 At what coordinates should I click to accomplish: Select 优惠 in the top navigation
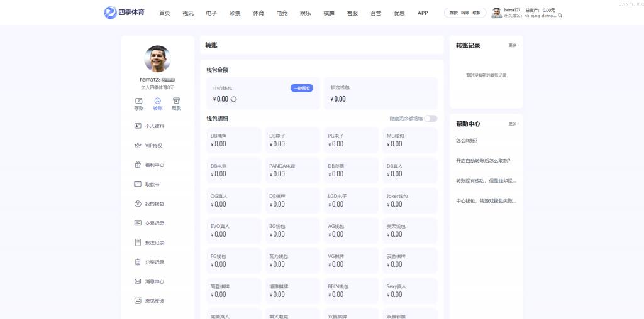point(399,13)
